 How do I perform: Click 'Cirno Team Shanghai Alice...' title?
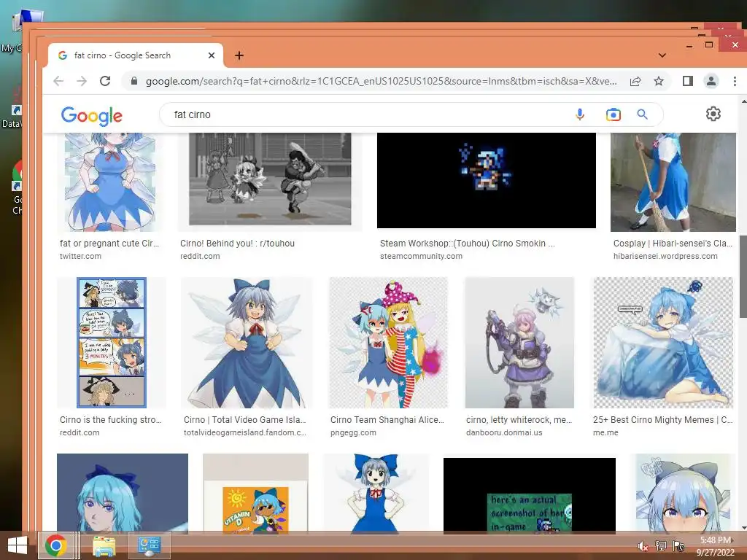387,420
